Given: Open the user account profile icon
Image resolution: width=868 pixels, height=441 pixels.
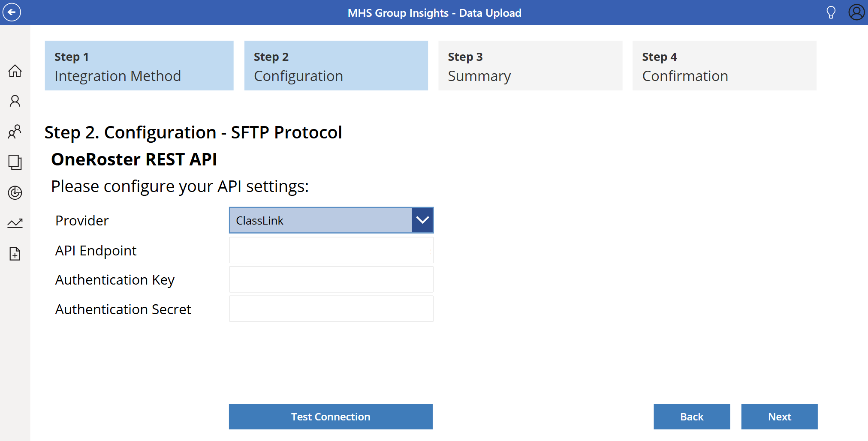Looking at the screenshot, I should [x=856, y=12].
